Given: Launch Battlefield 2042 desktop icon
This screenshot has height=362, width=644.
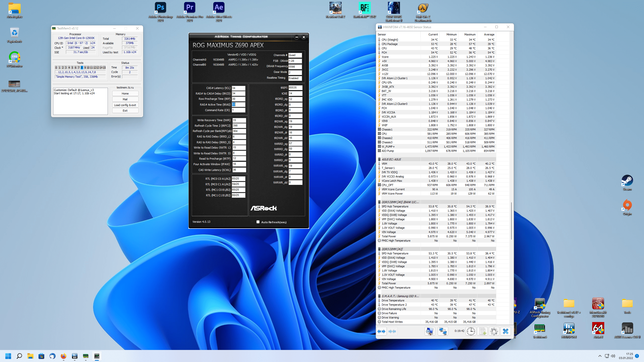Looking at the screenshot, I should pos(365,10).
